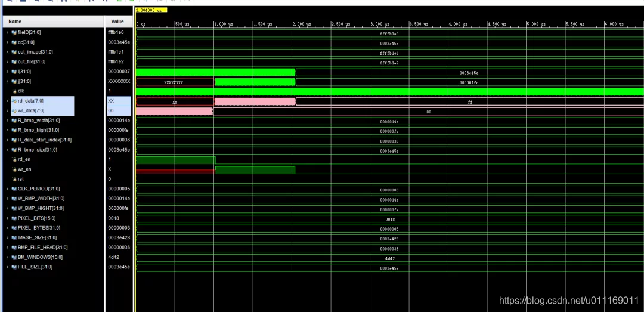Expand the cc[31:0] bus signal
Screen dimensions: 644x312
[7, 42]
